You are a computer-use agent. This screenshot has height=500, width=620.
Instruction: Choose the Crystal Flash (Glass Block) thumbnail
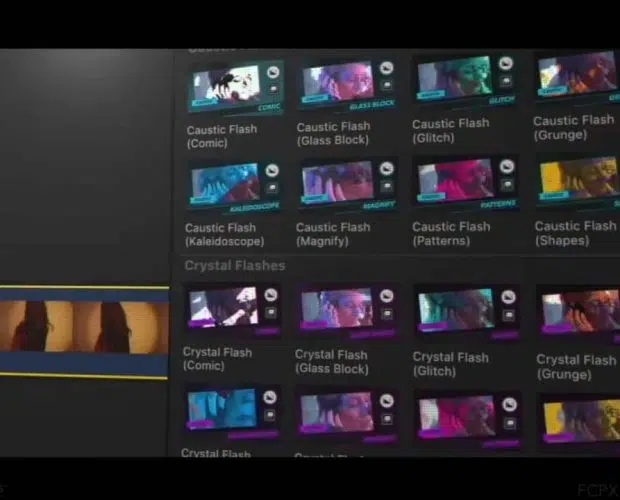tap(347, 312)
